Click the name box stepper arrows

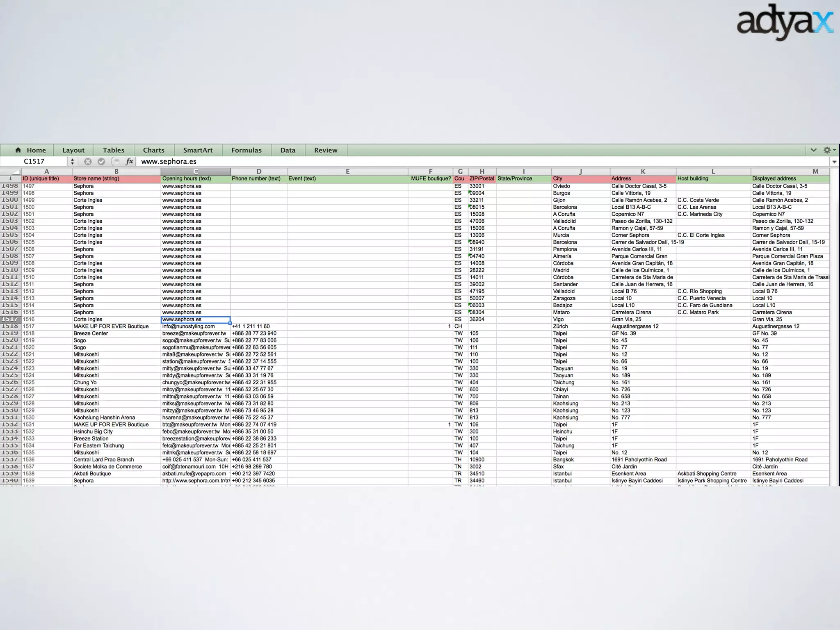click(x=72, y=162)
